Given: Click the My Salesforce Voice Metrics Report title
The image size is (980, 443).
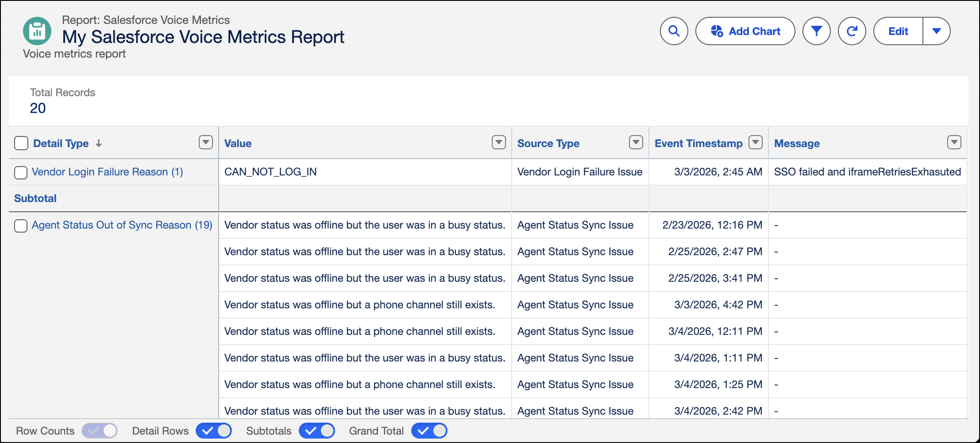Looking at the screenshot, I should click(x=203, y=37).
